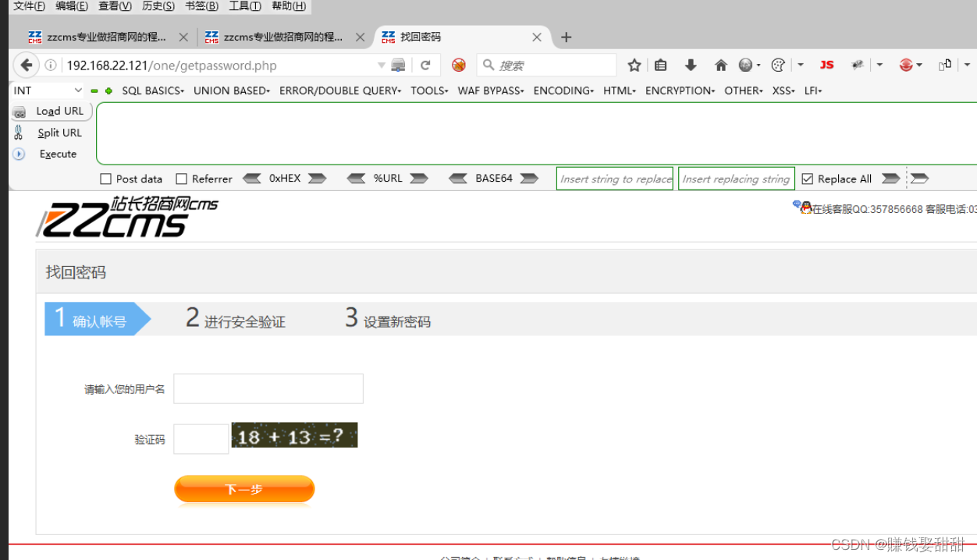977x560 pixels.
Task: Go to the home page icon
Action: pyautogui.click(x=721, y=65)
